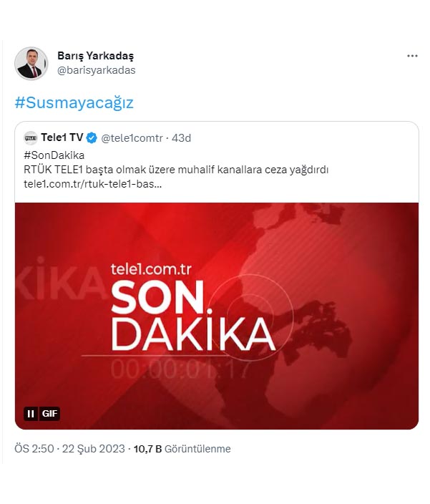Click the 10,7 B Görüntülenme view count
This screenshot has width=430, height=504.
point(182,449)
